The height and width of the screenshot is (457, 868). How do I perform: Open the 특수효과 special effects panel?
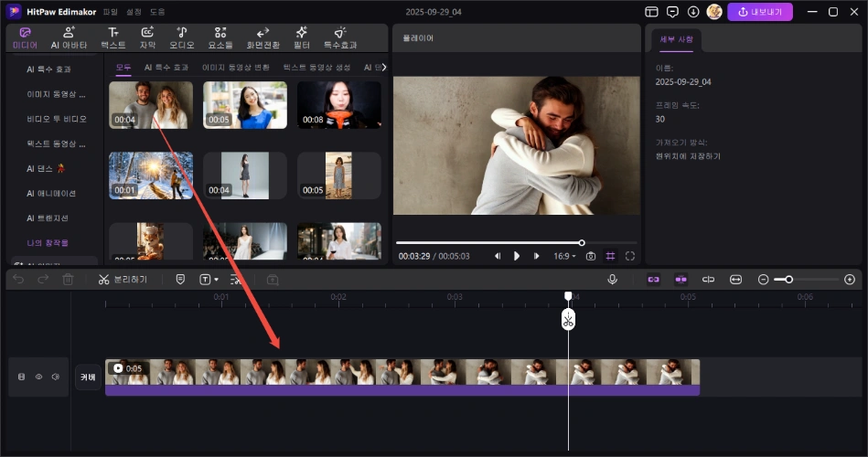[x=340, y=37]
